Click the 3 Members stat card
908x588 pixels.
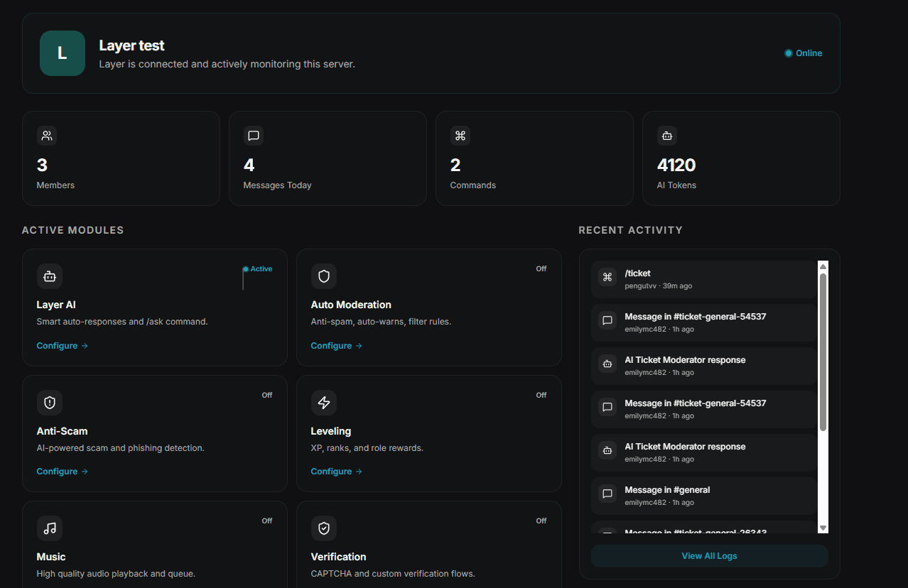coord(121,158)
